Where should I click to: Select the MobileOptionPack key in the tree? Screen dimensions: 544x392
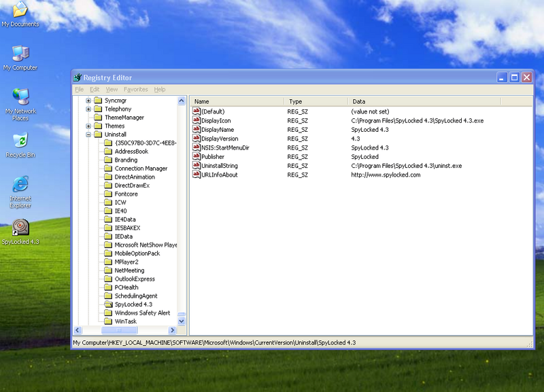click(x=137, y=253)
